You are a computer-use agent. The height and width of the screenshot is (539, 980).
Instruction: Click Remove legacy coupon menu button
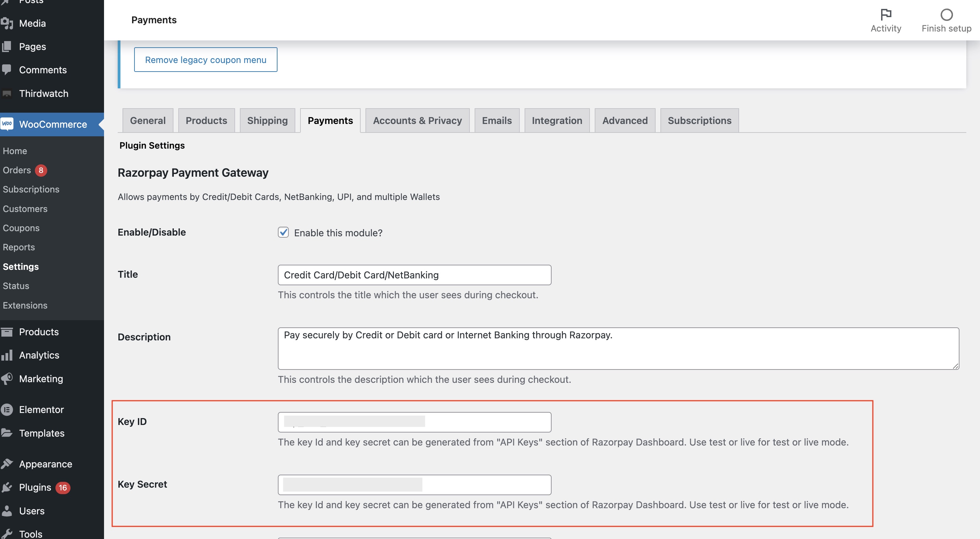tap(205, 60)
